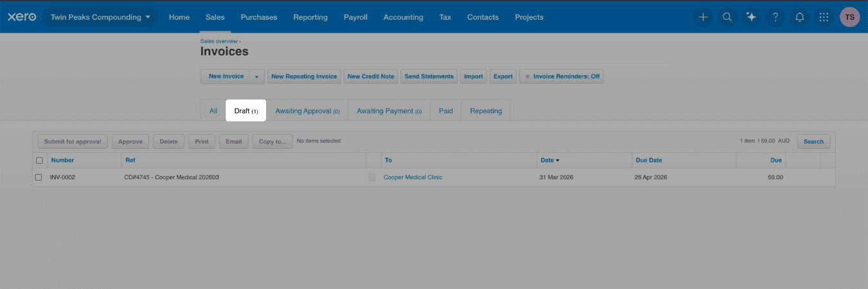Screen dimensions: 868x289
Task: Sort by the Number column header
Action: [x=63, y=160]
